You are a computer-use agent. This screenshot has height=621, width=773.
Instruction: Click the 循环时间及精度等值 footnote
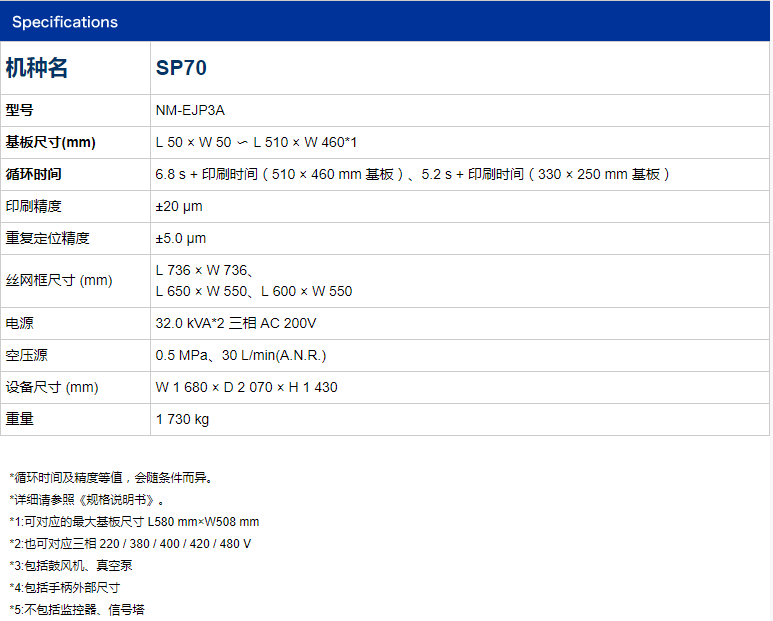(x=111, y=478)
